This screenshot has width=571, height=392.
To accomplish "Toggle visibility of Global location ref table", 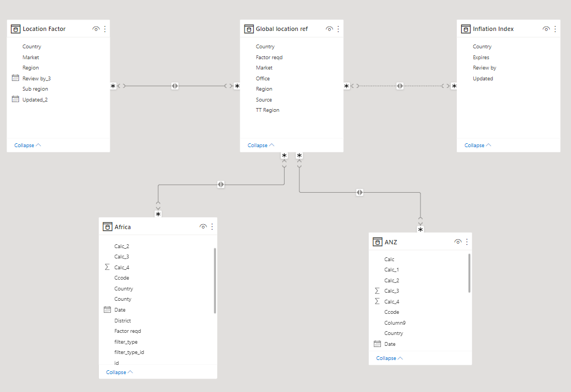I will [329, 29].
